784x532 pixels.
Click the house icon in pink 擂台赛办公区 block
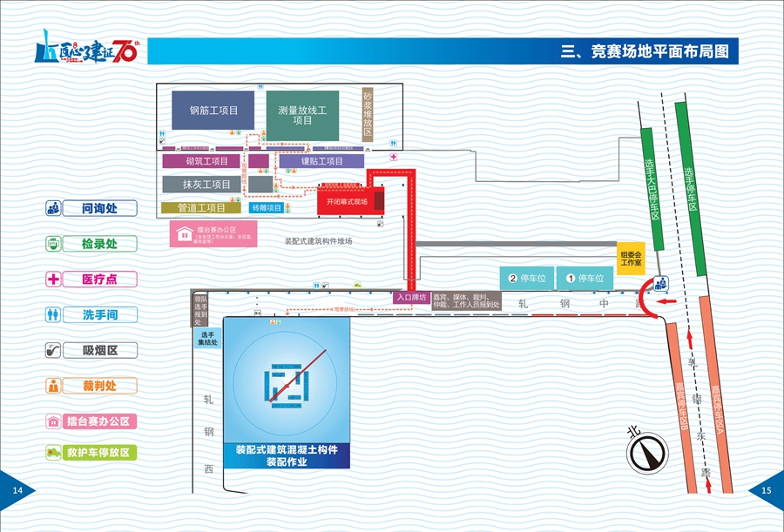[185, 233]
